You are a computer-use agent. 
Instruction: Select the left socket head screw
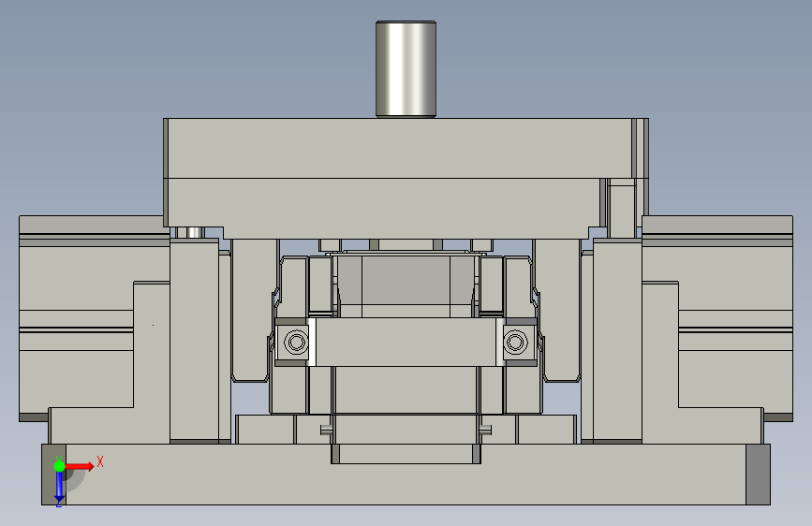(x=296, y=343)
